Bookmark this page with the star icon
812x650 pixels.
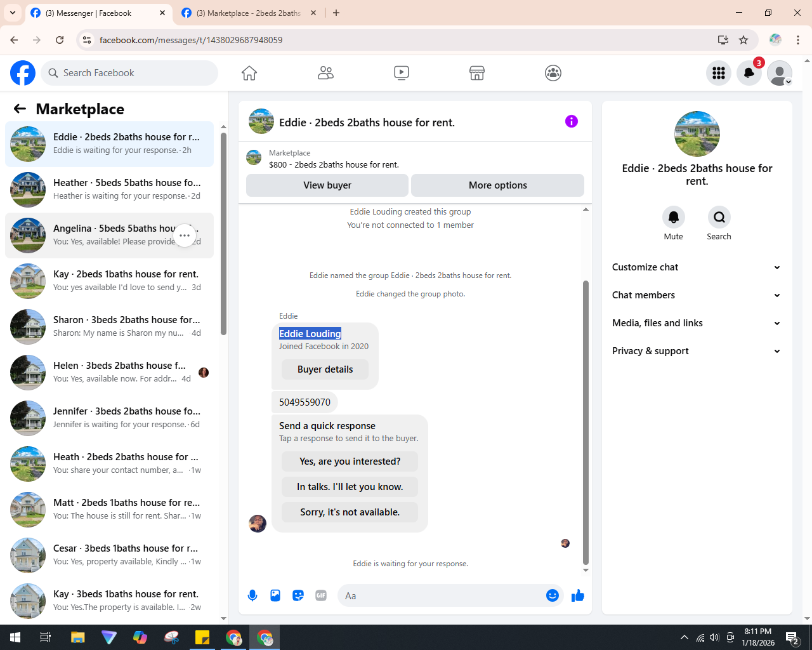(743, 40)
